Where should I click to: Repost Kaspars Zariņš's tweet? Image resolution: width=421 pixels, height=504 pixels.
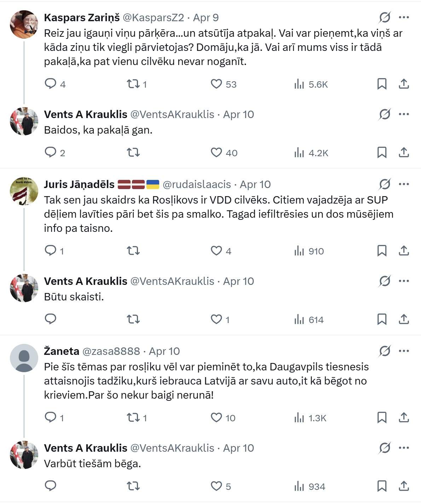(133, 84)
